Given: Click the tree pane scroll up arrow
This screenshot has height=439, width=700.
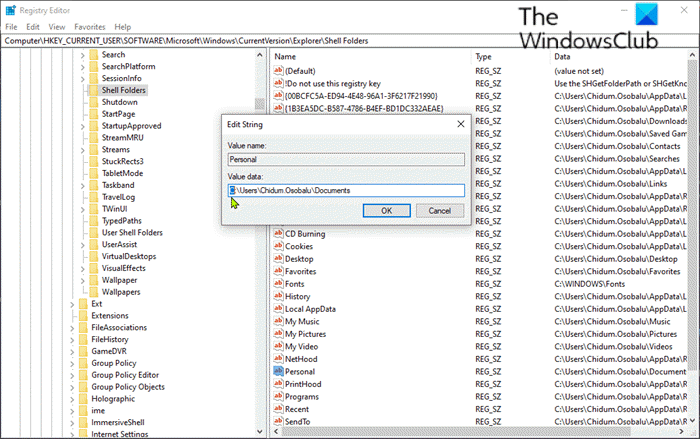Looking at the screenshot, I should [260, 55].
